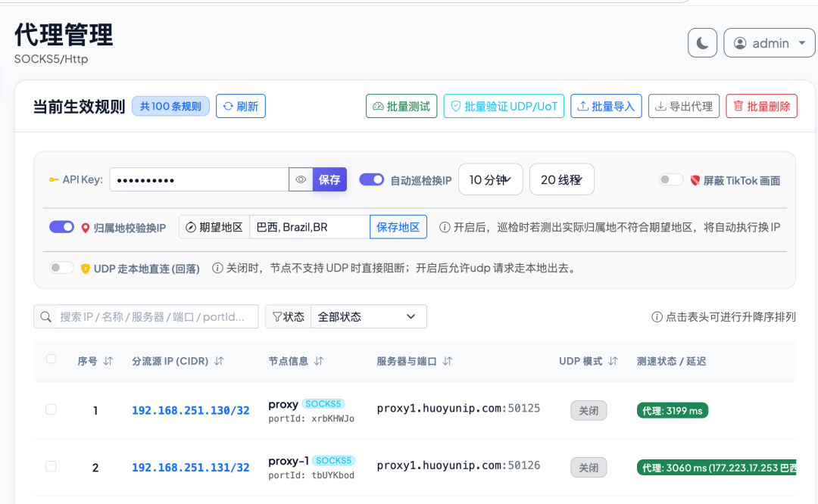Click portId: tbUYKbod text
This screenshot has height=504, width=818.
[311, 475]
